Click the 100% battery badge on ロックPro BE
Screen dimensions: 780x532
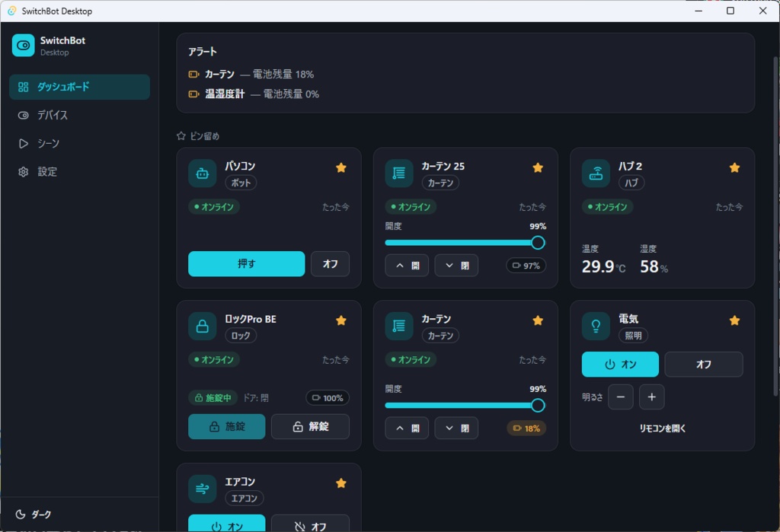328,398
